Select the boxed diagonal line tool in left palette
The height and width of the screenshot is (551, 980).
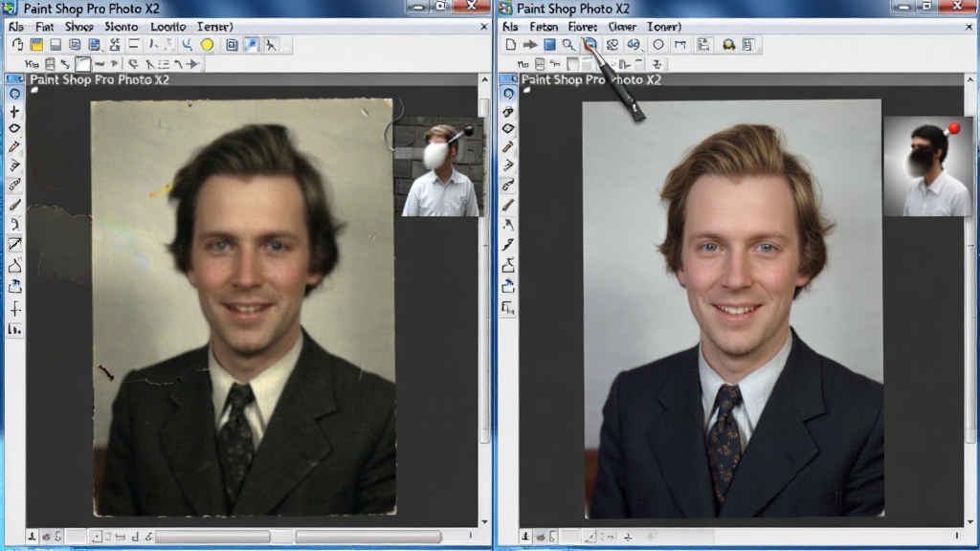pyautogui.click(x=14, y=244)
